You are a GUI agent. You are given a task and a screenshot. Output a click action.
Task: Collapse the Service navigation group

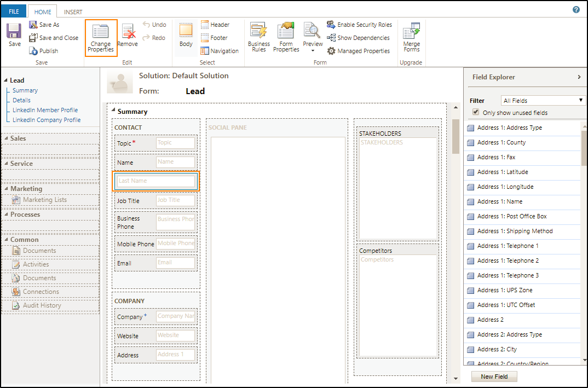[x=7, y=164]
